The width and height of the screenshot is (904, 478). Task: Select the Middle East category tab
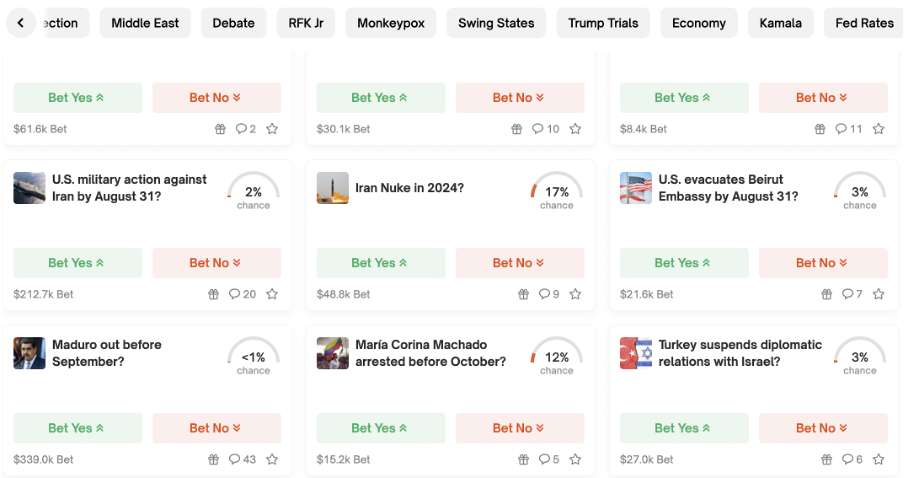coord(144,23)
